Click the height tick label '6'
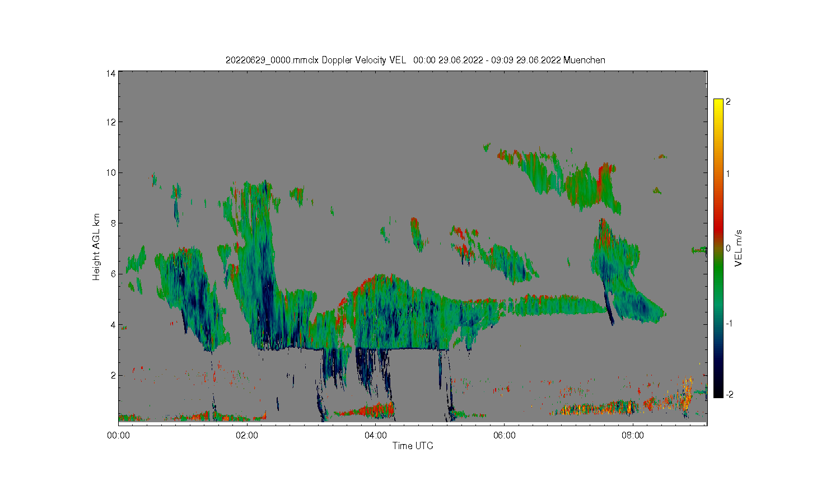 pyautogui.click(x=113, y=274)
